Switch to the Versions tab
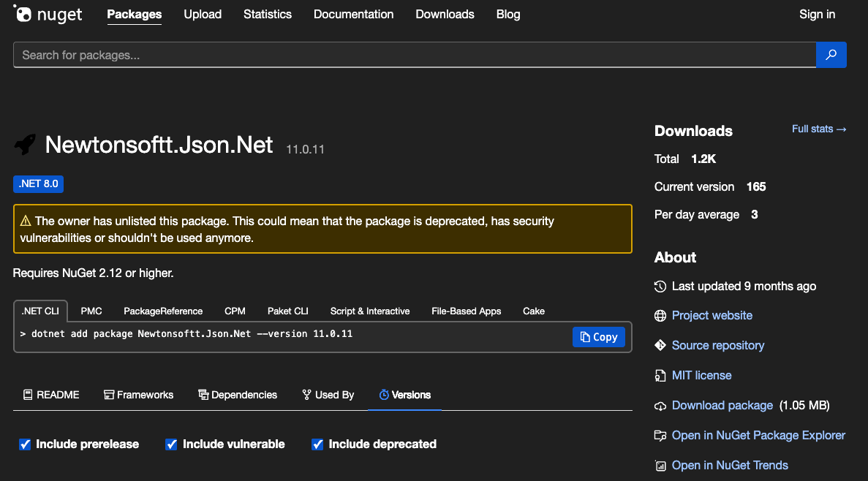868x481 pixels. 404,395
